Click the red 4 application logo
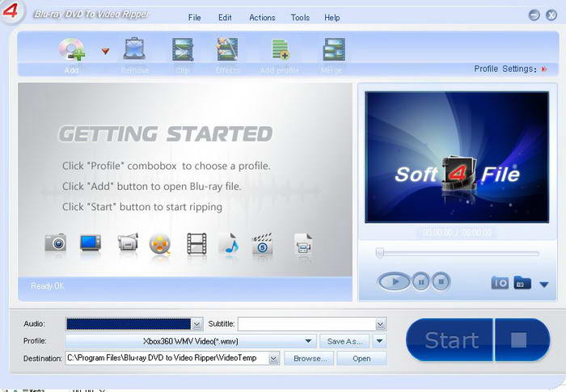Image resolution: width=566 pixels, height=392 pixels. [11, 11]
